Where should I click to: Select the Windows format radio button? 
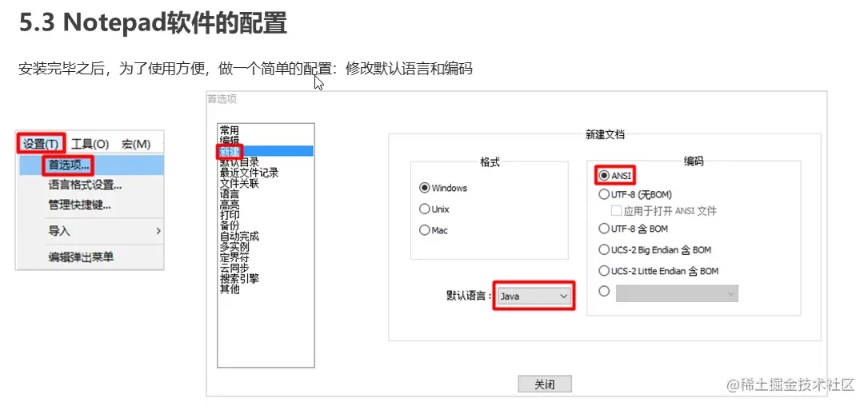click(x=425, y=188)
